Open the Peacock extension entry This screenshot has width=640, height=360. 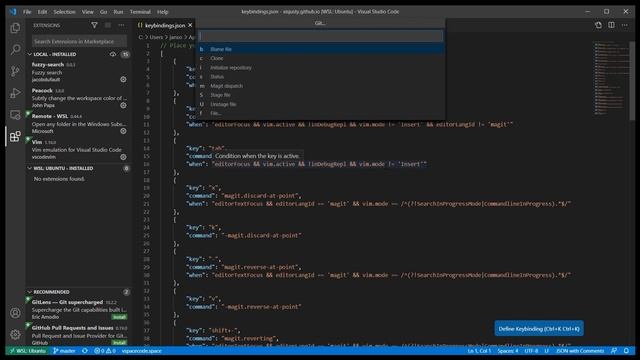pos(79,98)
